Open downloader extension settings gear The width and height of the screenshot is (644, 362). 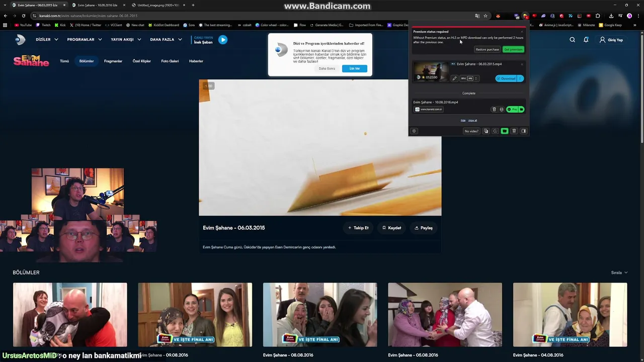coord(414,131)
